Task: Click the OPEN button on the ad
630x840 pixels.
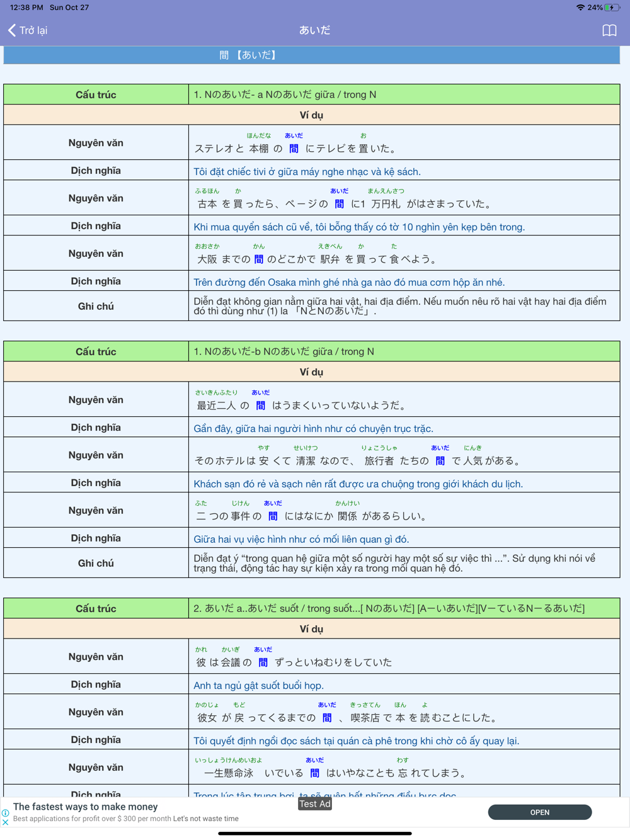Action: pos(540,812)
